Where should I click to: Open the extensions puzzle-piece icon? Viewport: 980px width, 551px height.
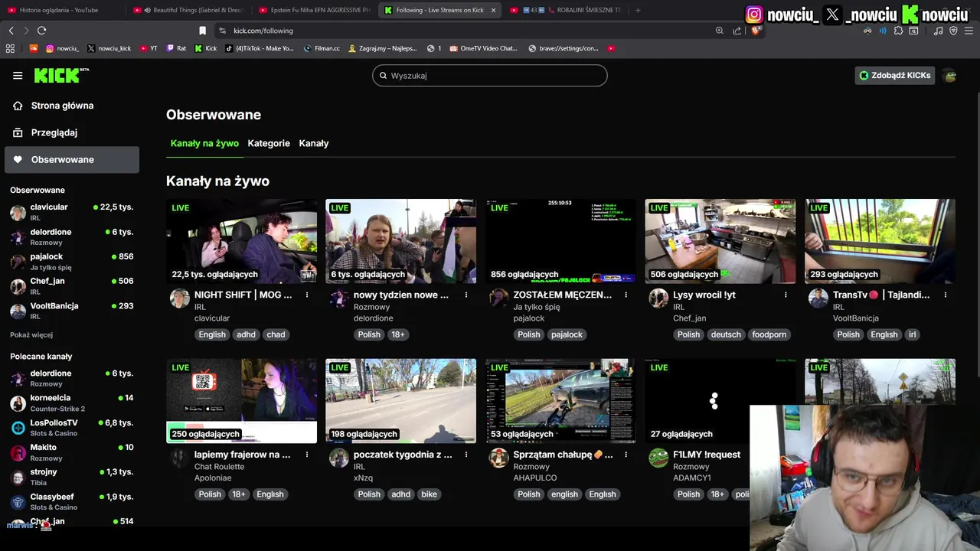[x=899, y=31]
